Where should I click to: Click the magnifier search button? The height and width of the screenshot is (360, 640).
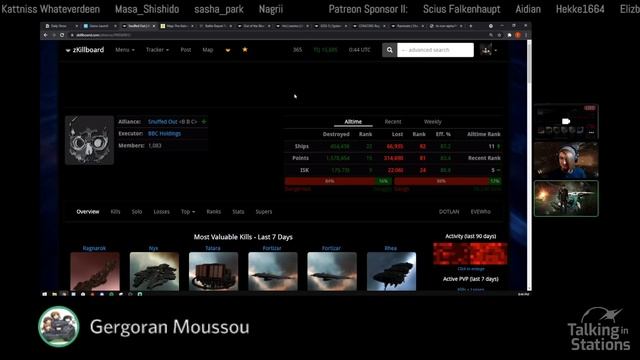[389, 50]
